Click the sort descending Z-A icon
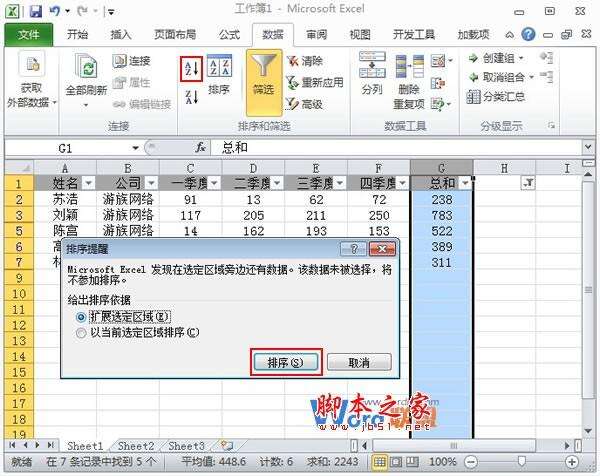Viewport: 600px width, 476px height. point(191,97)
